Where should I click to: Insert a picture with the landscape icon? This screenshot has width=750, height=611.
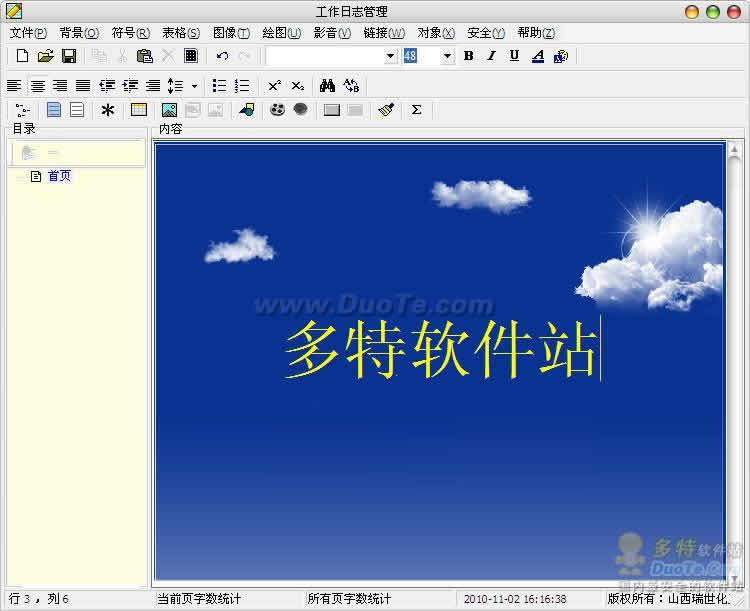[x=169, y=110]
